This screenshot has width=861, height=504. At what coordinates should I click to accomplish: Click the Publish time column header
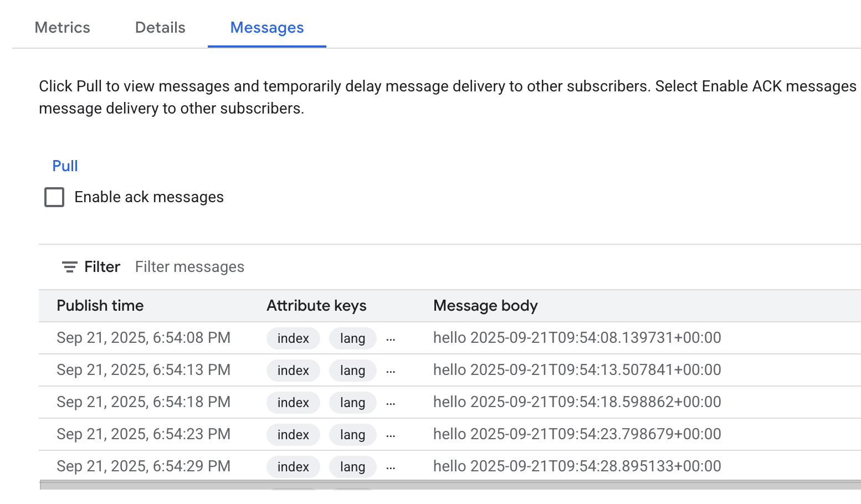click(x=100, y=306)
